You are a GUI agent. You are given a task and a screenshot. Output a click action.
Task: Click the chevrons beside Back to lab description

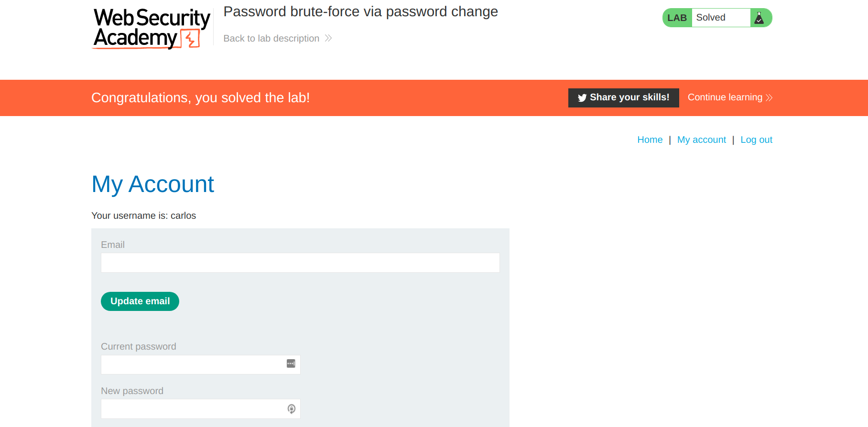pos(328,38)
